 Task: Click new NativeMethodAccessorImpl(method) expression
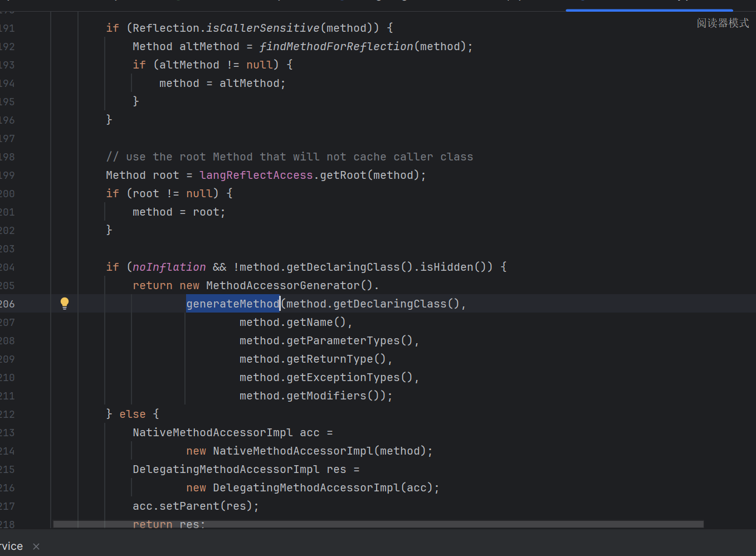pyautogui.click(x=306, y=451)
